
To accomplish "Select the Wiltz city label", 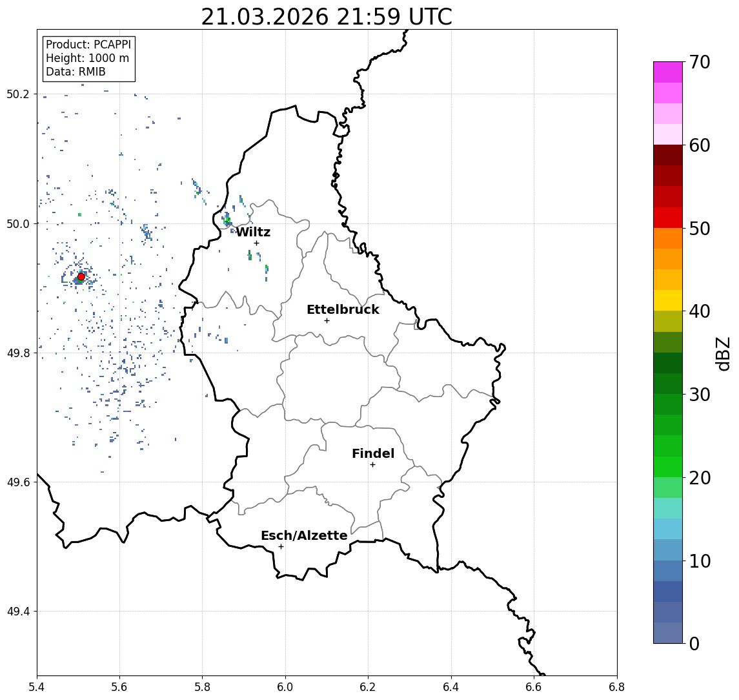I will [x=253, y=232].
